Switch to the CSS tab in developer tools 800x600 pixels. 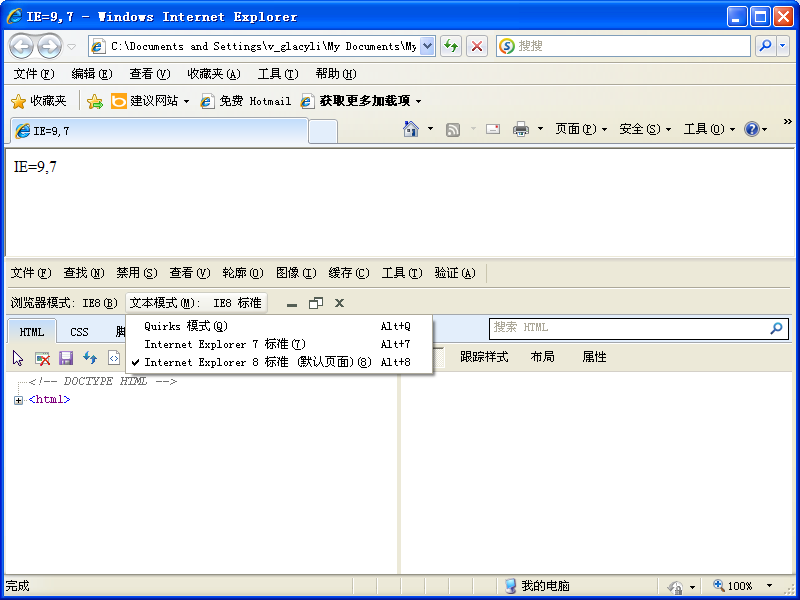[79, 332]
